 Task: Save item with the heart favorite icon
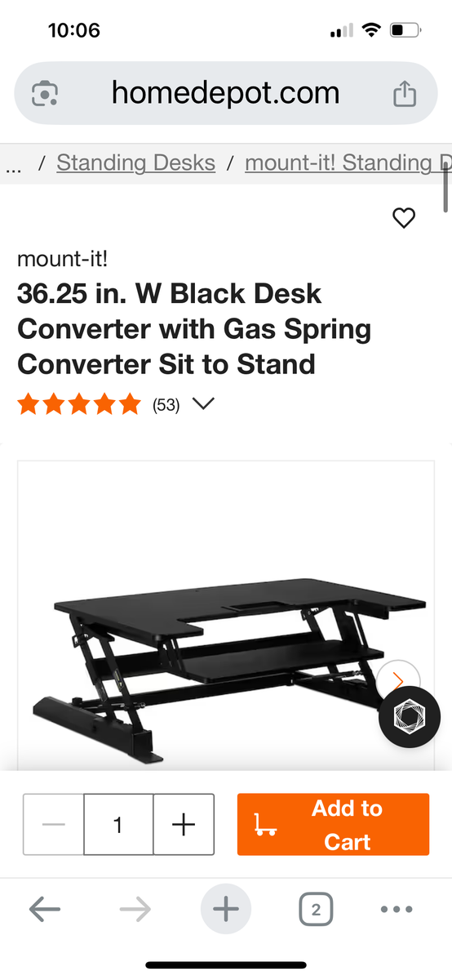pyautogui.click(x=404, y=218)
